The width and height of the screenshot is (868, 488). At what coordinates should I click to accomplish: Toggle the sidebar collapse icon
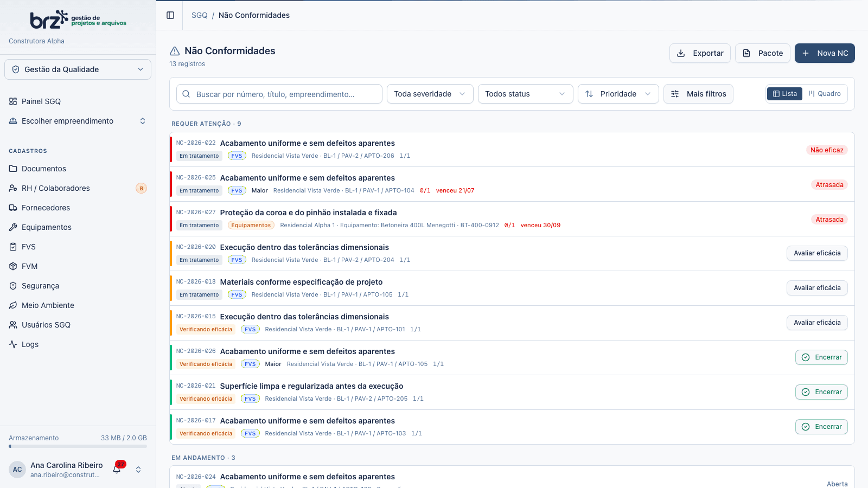click(170, 15)
